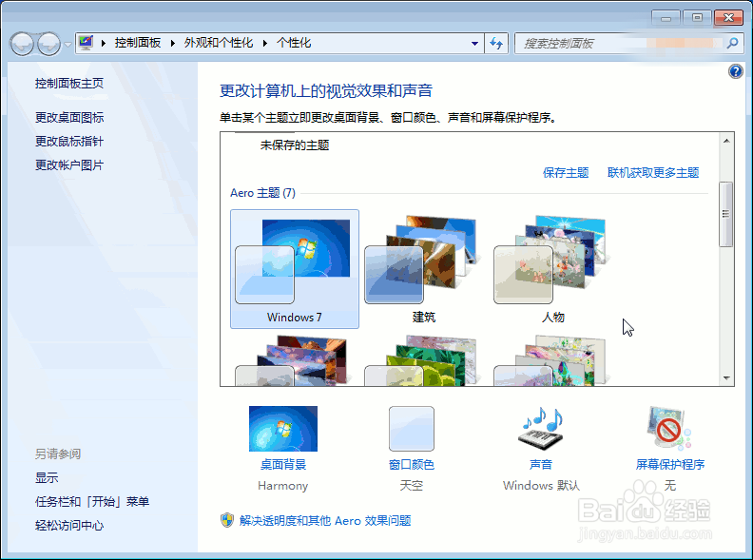Click 外观和个性化 breadcrumb segment
Viewport: 753px width, 560px height.
(x=219, y=43)
